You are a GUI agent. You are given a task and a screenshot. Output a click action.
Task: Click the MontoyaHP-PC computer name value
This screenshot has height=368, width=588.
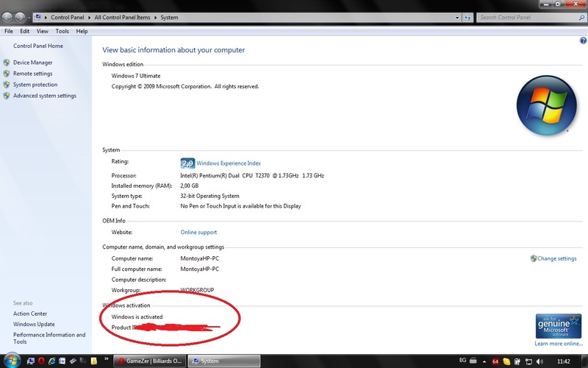199,258
